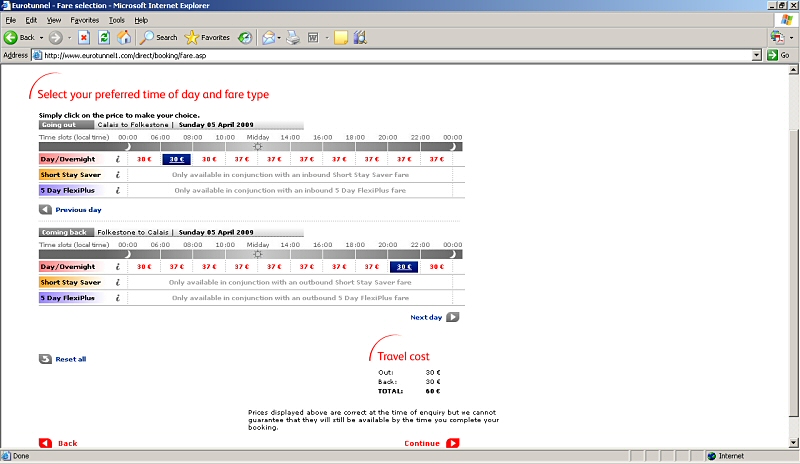
Task: Click the green Go arrow button
Action: (772, 55)
